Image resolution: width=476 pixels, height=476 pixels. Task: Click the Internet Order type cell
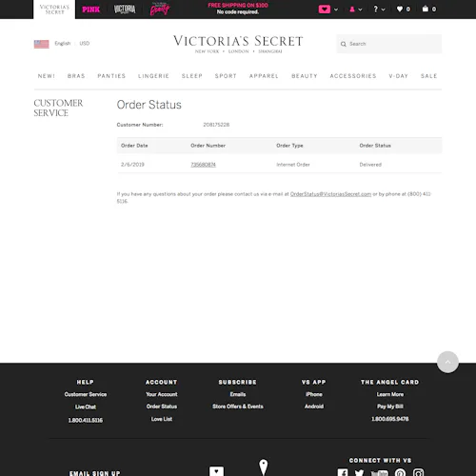click(x=293, y=165)
